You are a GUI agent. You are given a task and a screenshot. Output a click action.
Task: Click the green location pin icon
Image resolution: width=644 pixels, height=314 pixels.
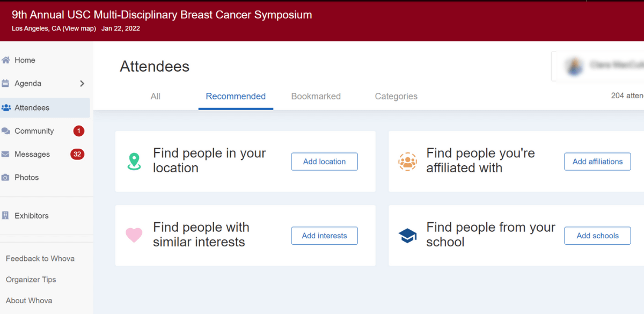coord(134,161)
